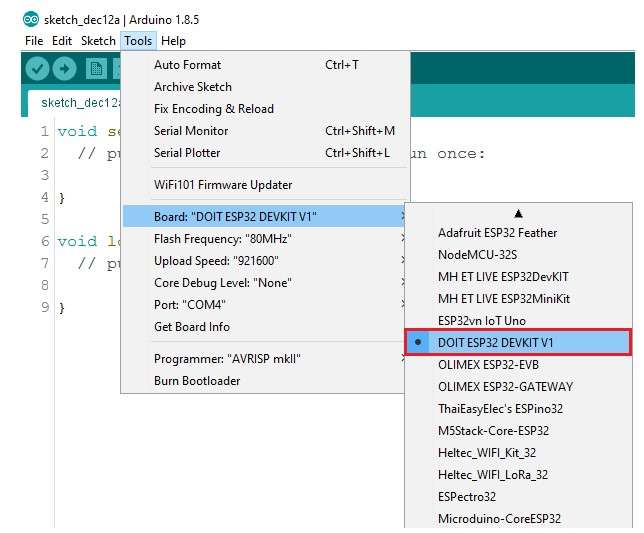
Task: Click the "void" keyword on line 1
Action: tap(77, 131)
